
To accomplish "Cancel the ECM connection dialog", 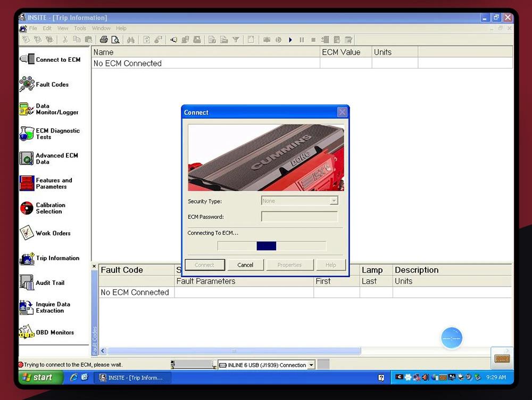I will (x=245, y=265).
